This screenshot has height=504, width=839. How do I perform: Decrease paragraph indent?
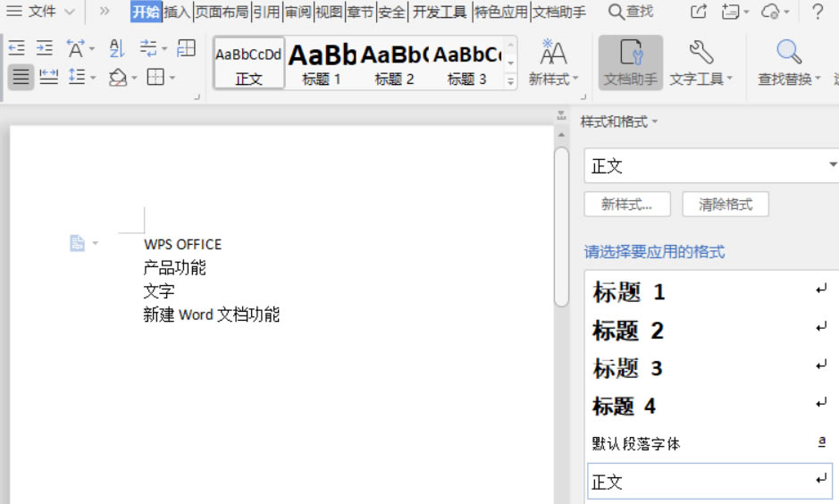tap(17, 48)
